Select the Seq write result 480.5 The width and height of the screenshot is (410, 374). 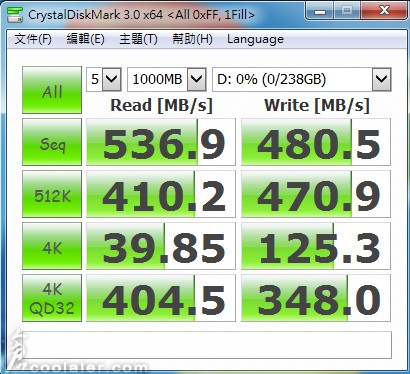click(x=316, y=142)
